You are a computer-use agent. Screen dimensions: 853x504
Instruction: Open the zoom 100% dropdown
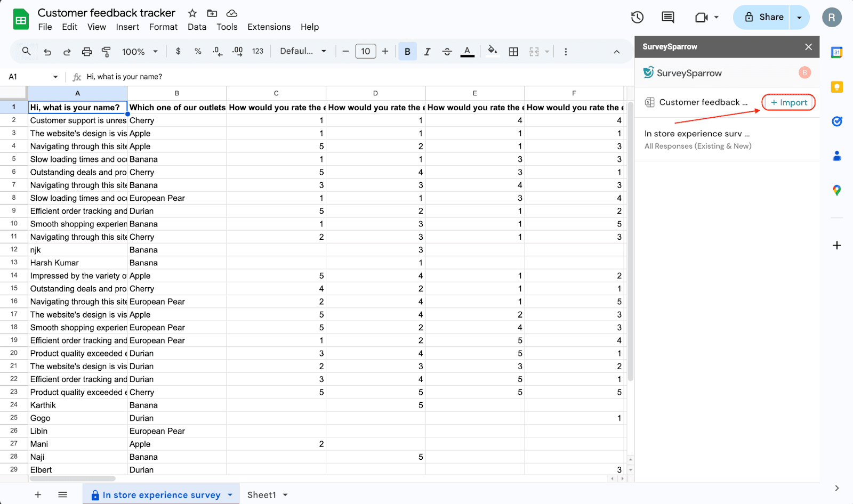140,52
